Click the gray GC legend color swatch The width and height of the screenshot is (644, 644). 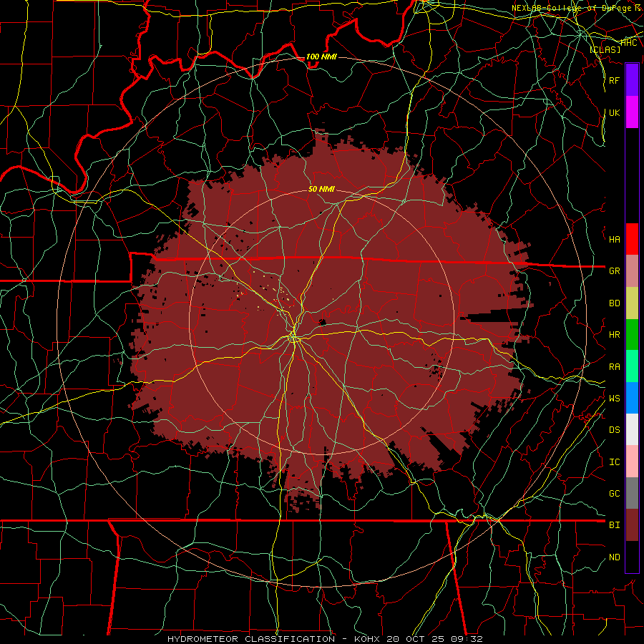[x=632, y=493]
